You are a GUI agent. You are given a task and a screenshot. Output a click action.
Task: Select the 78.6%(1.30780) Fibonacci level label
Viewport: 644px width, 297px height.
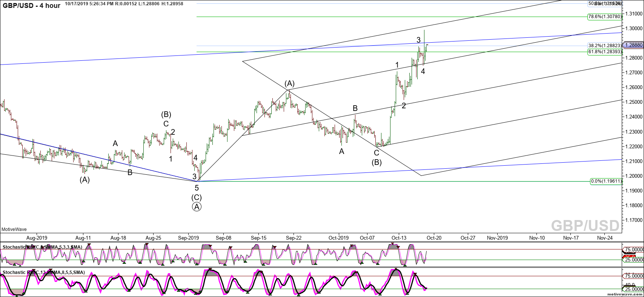[x=605, y=17]
